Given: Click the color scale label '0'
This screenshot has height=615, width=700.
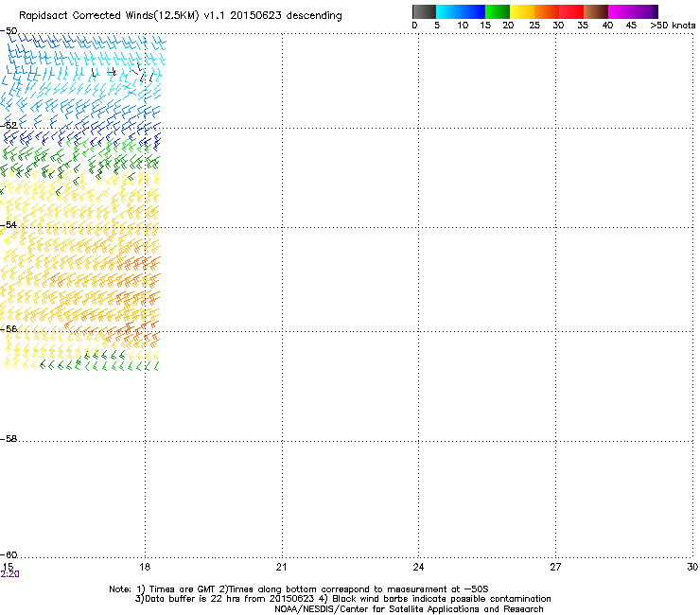Looking at the screenshot, I should click(x=414, y=26).
